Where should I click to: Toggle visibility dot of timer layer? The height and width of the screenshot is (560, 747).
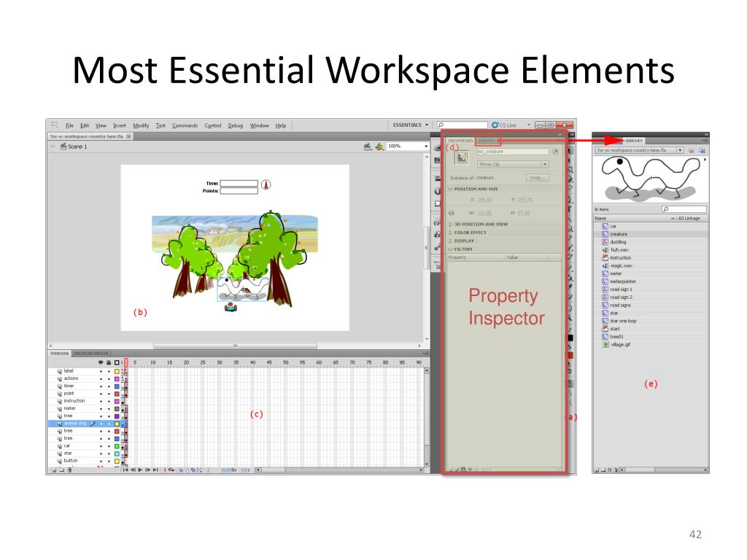101,386
